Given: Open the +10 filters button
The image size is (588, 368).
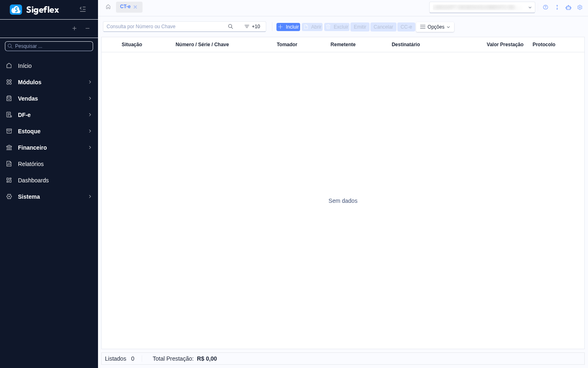Looking at the screenshot, I should click(x=252, y=27).
